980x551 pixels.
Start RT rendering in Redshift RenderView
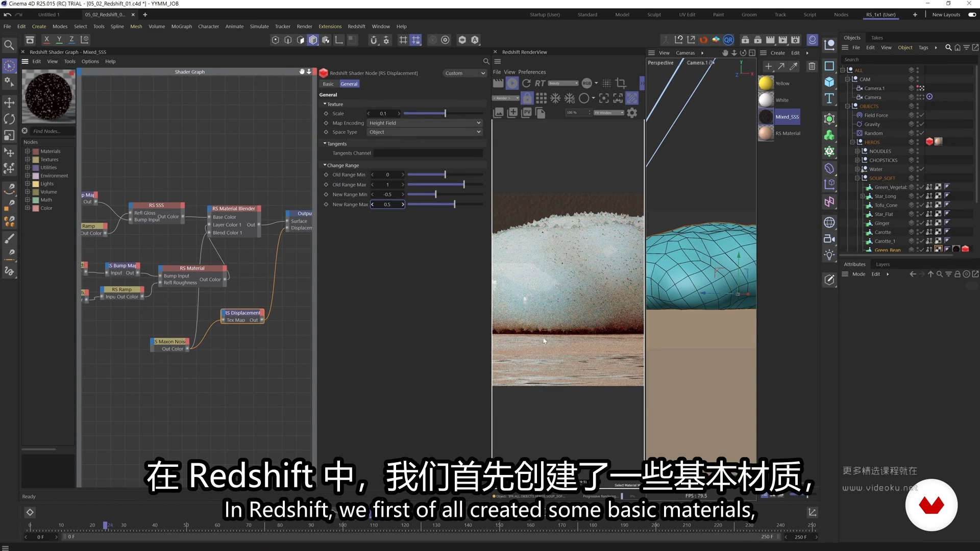point(540,84)
